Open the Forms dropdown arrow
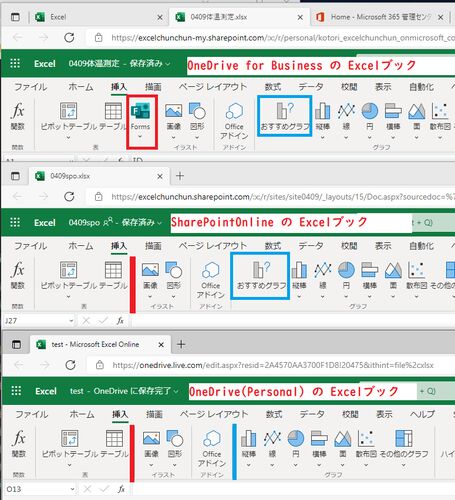The width and height of the screenshot is (455, 500). (x=140, y=136)
